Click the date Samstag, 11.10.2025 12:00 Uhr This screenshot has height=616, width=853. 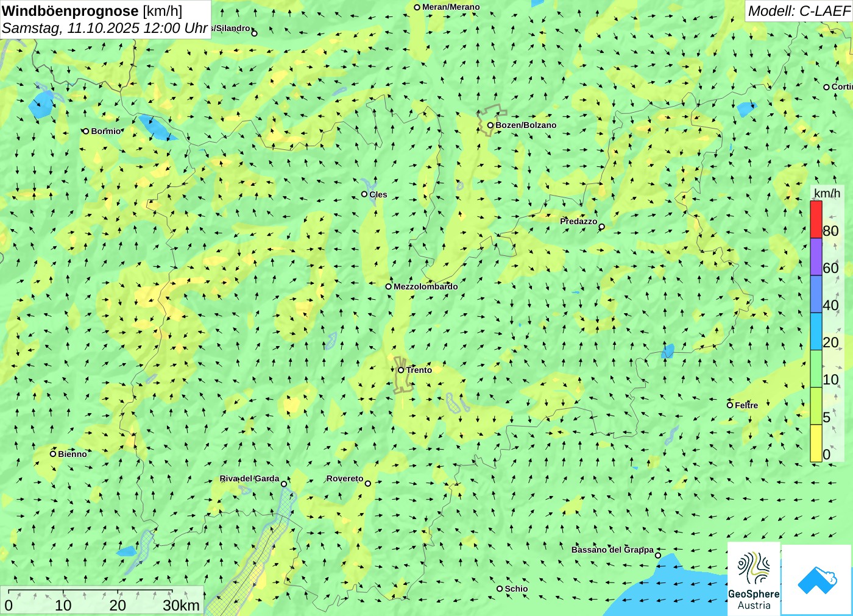click(x=104, y=28)
